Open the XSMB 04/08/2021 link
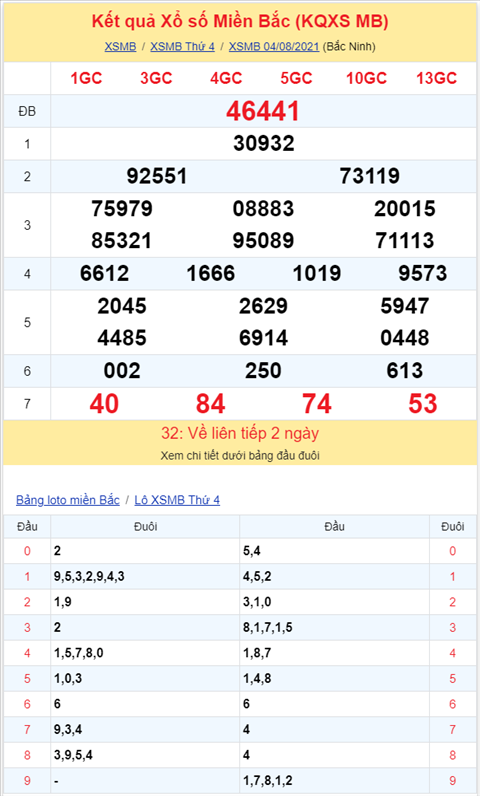Image resolution: width=480 pixels, height=796 pixels. 274,47
